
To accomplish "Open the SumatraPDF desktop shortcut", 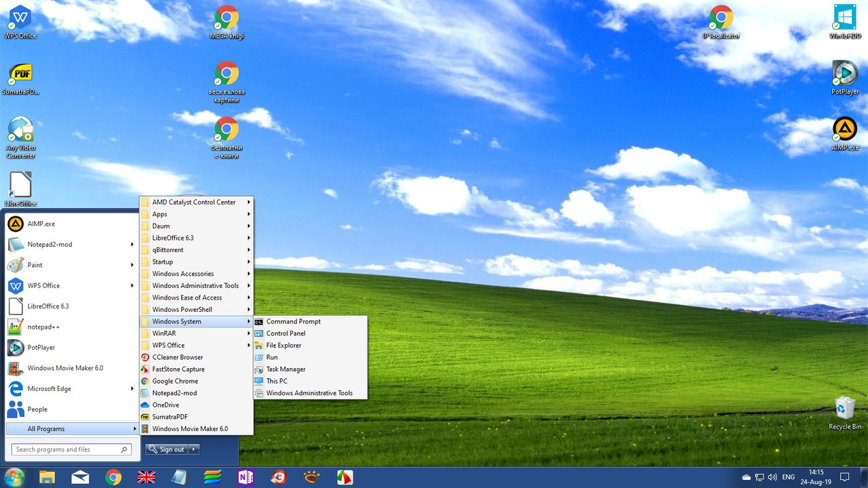I will (x=20, y=78).
